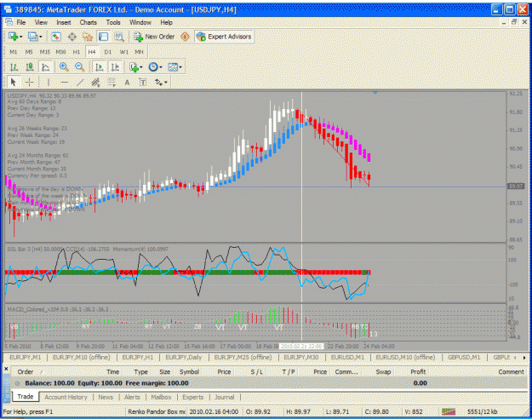Switch timeframe to M1
Screen dimensions: 532x419
(14, 52)
